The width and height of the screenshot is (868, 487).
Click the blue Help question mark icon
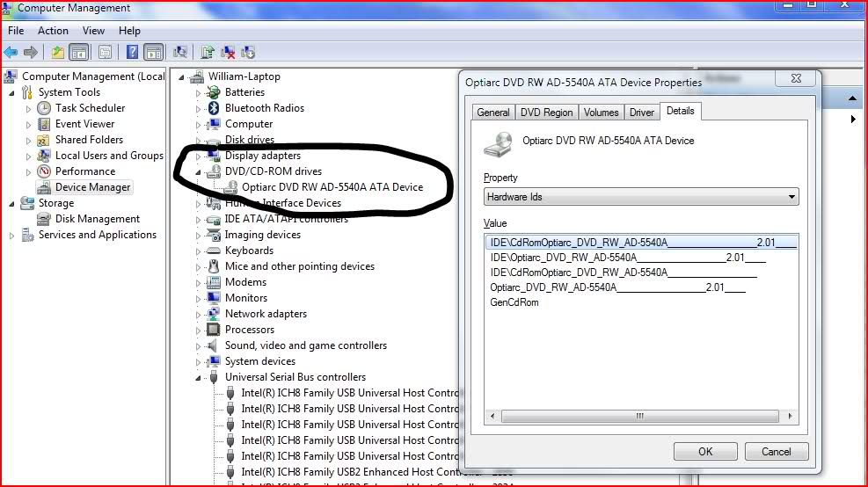click(132, 53)
